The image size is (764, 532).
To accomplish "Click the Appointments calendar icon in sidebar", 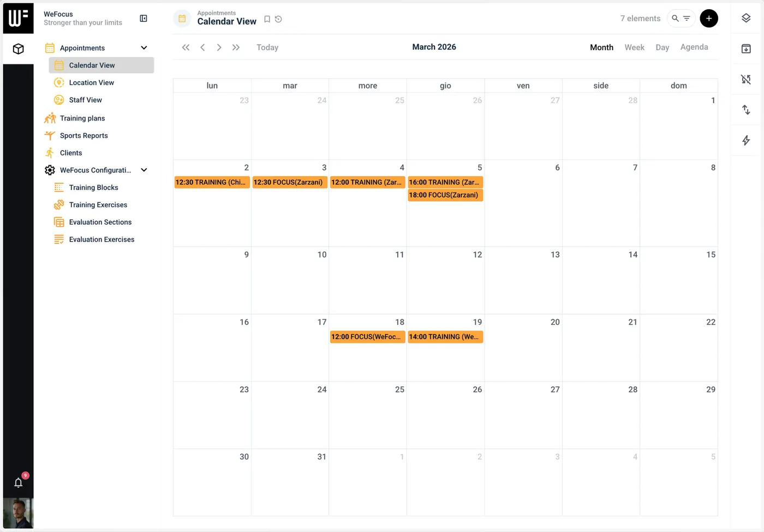I will 50,48.
